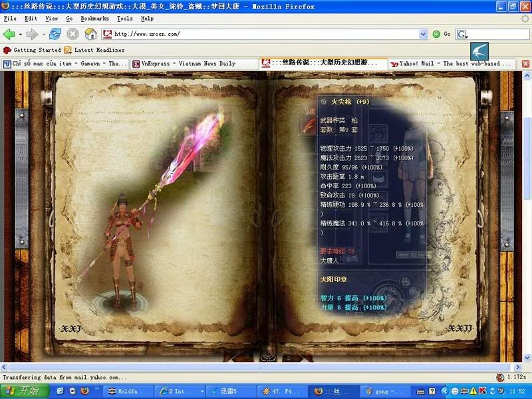Viewport: 532px width, 399px height.
Task: Click the Firefox throbber activity icon
Action: (525, 19)
